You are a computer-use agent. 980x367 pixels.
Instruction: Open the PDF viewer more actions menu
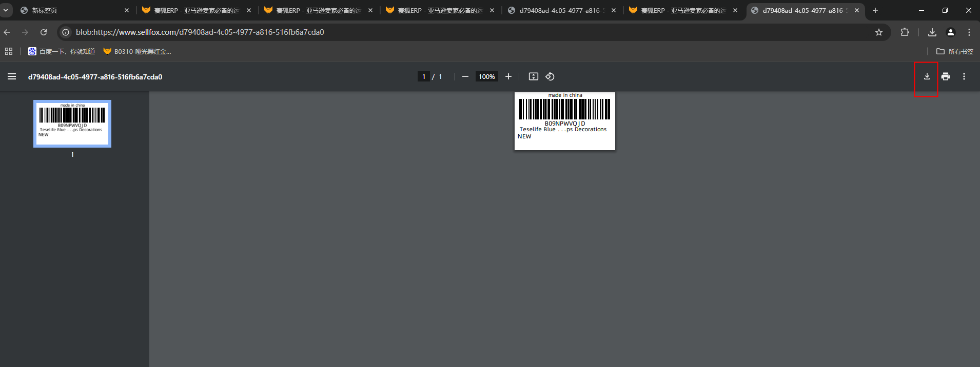pos(964,77)
